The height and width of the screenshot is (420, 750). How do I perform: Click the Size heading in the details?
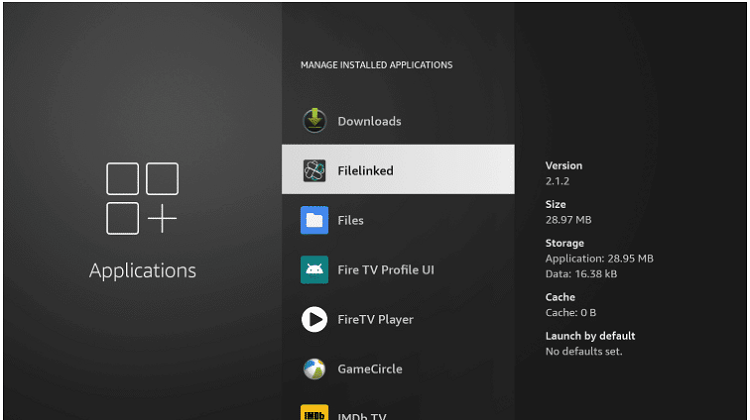[x=555, y=204]
